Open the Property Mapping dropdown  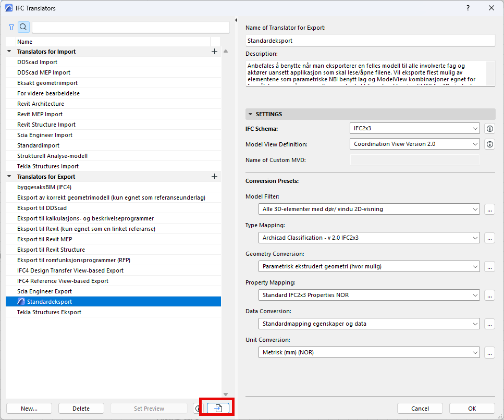click(x=369, y=295)
